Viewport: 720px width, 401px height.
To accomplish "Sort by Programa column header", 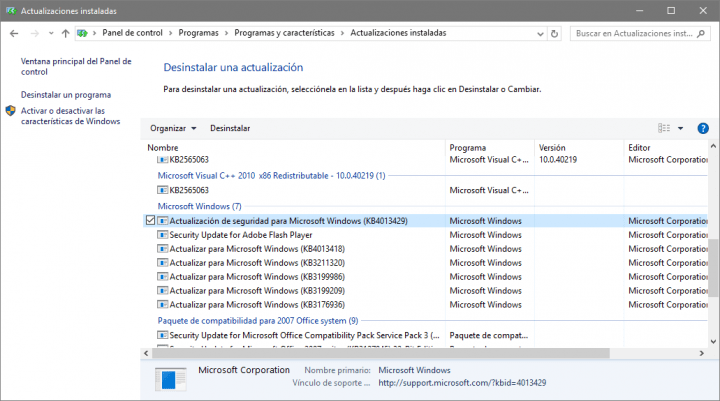I will pos(467,147).
